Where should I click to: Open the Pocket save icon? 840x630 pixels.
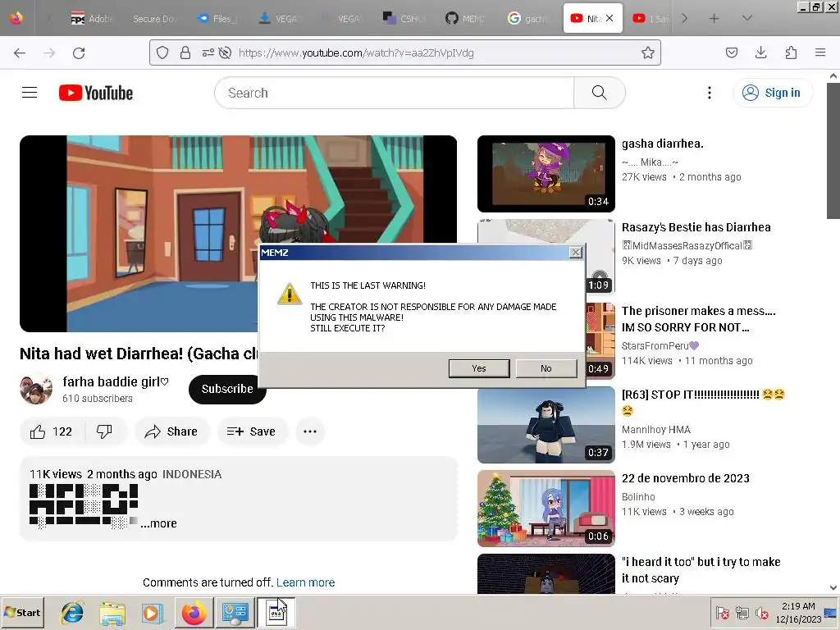point(731,52)
